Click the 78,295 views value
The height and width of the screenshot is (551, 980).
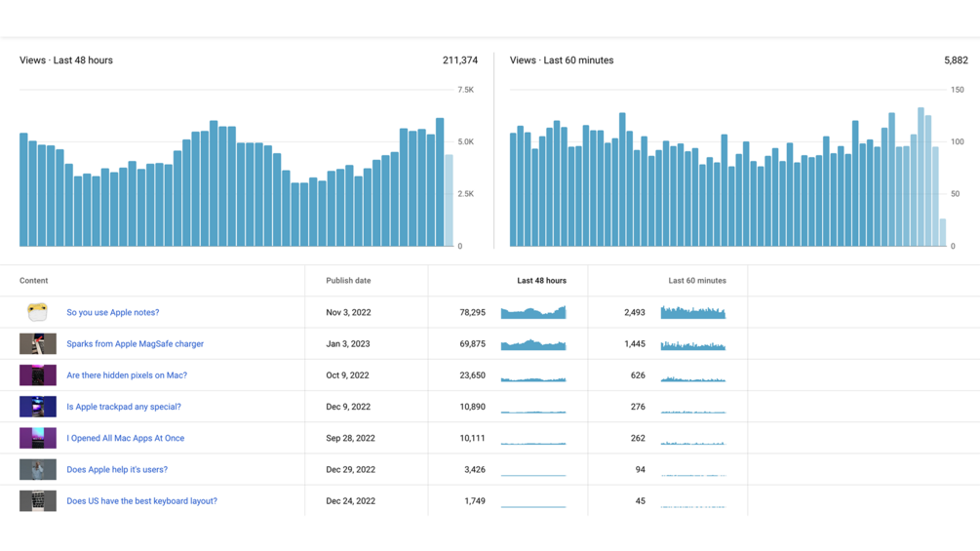click(x=473, y=312)
